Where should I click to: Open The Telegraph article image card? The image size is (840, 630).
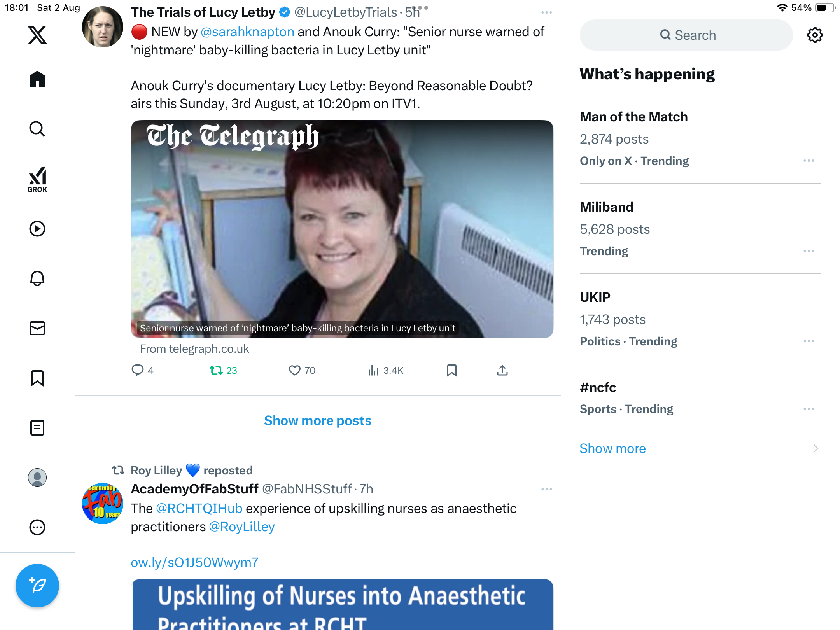pyautogui.click(x=342, y=229)
